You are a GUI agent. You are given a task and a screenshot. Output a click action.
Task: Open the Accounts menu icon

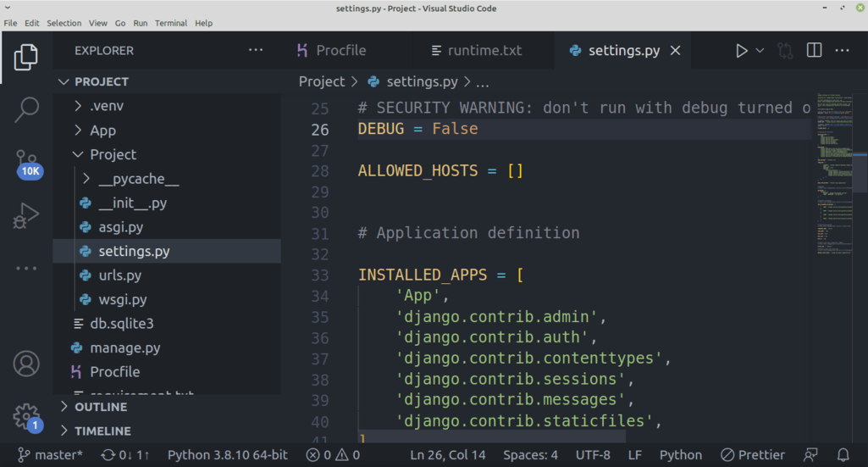click(x=26, y=364)
